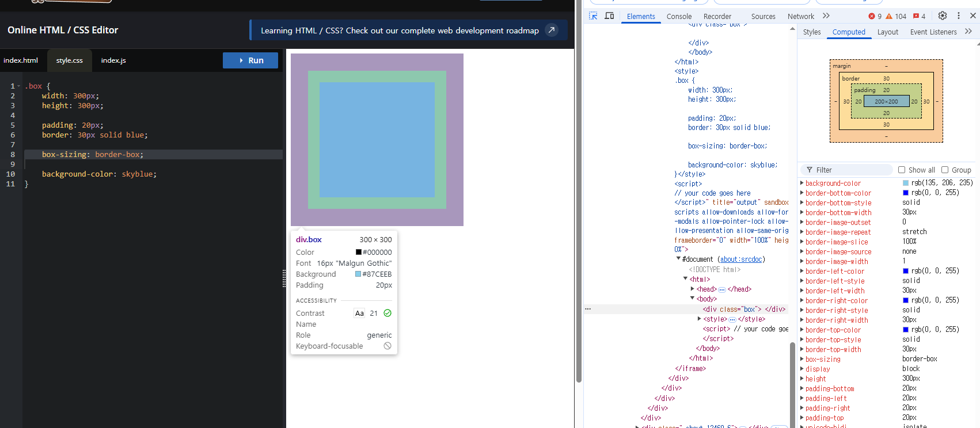Switch to the Styles sidebar tab

[x=812, y=32]
